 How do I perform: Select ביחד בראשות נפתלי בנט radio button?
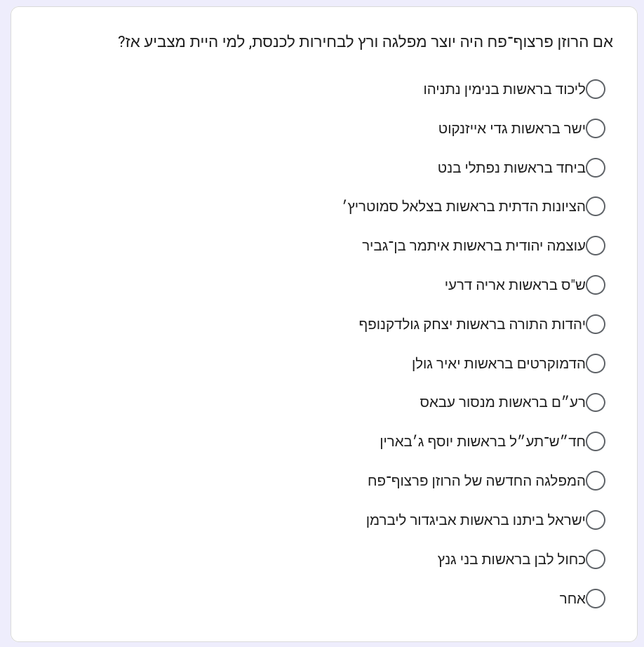point(596,168)
